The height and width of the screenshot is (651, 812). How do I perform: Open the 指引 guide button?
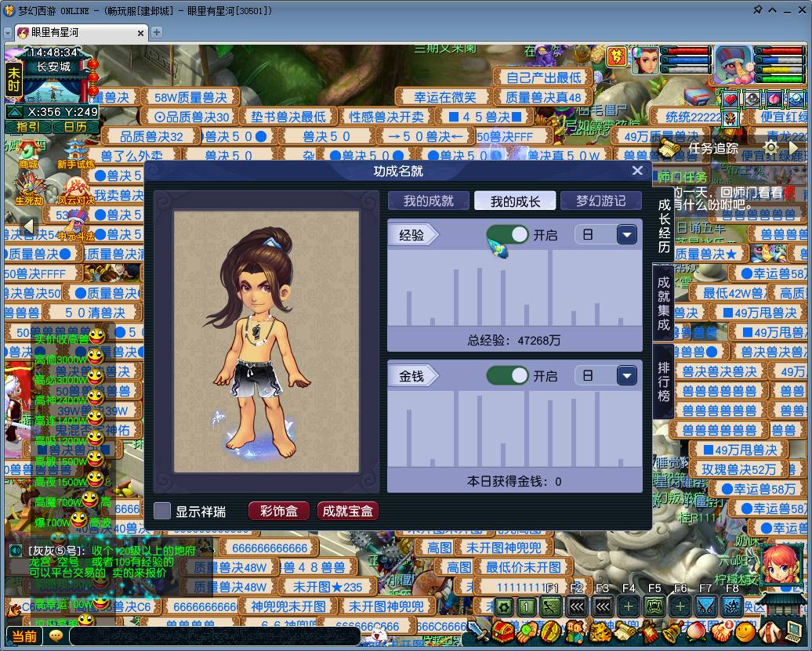[x=28, y=127]
